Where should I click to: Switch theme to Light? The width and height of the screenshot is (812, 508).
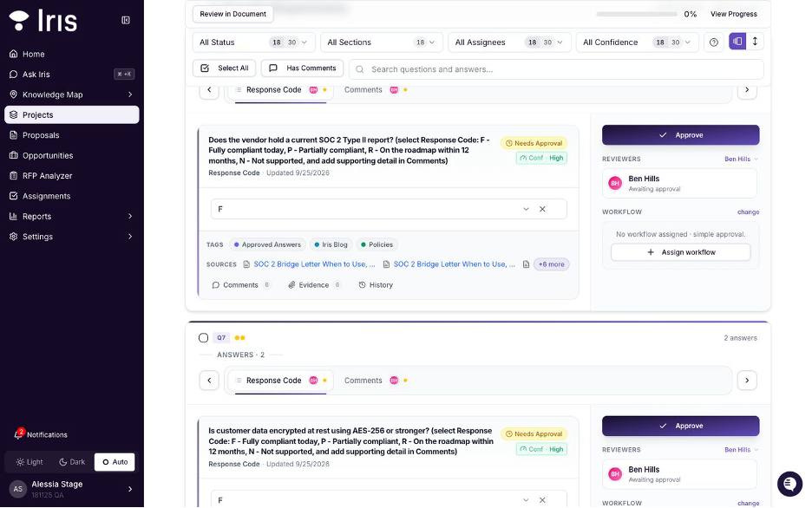(x=29, y=462)
